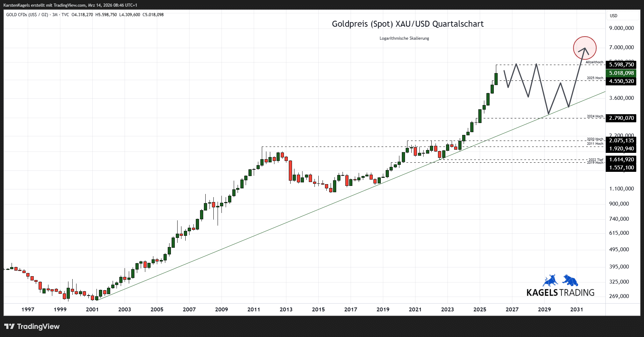Select the all-time high price label 5.598,750
Image resolution: width=644 pixels, height=337 pixels.
point(621,65)
